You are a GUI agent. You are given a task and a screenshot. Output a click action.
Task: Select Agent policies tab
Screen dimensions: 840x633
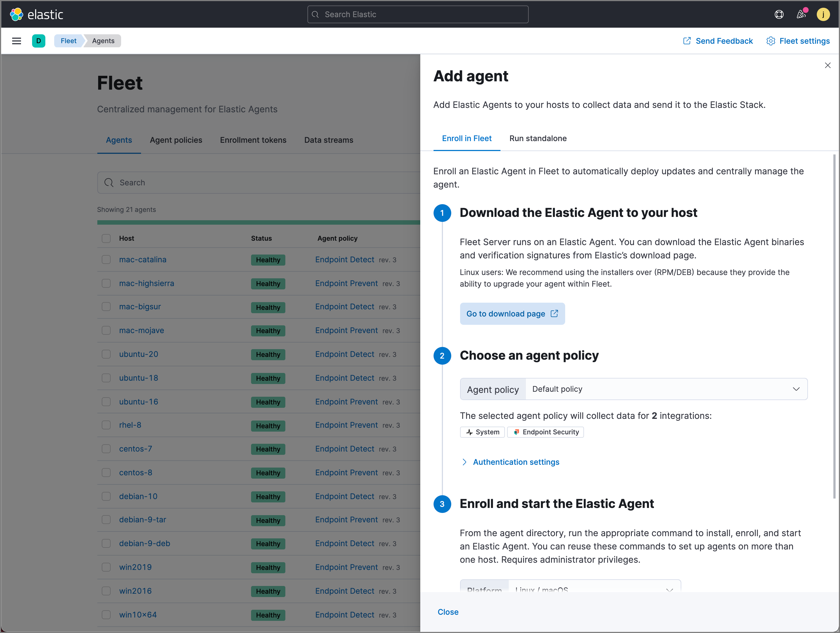tap(176, 140)
